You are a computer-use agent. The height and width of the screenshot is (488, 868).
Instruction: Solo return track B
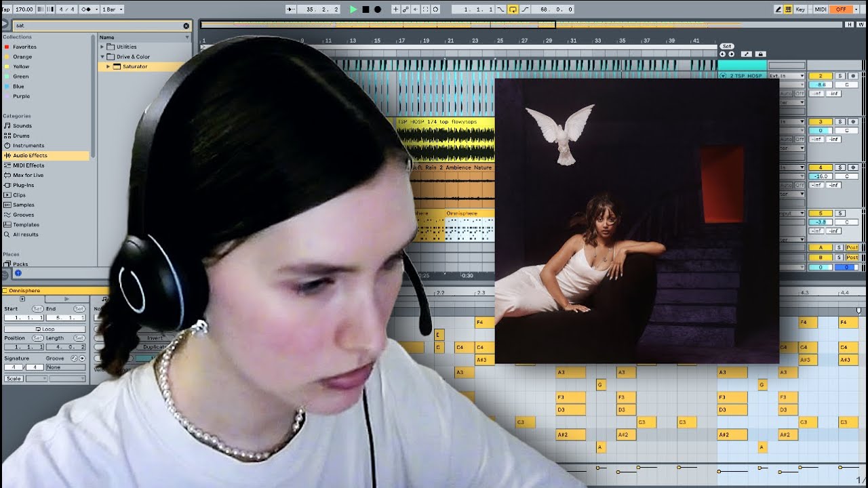tap(840, 258)
